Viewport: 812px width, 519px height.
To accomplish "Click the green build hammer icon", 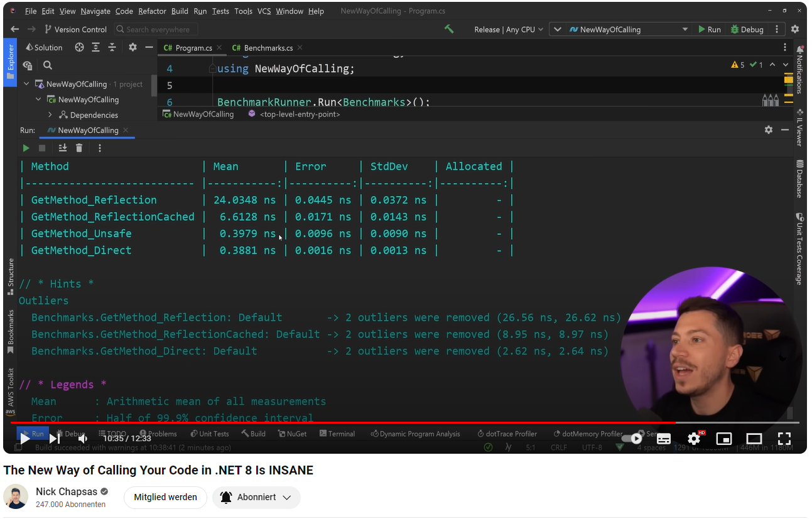I will pyautogui.click(x=448, y=29).
